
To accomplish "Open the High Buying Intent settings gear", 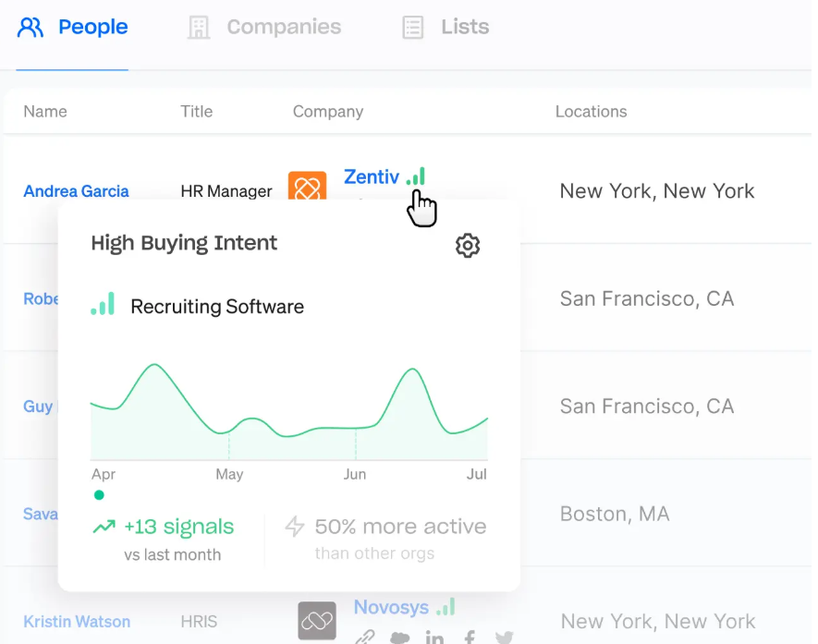I will point(468,245).
